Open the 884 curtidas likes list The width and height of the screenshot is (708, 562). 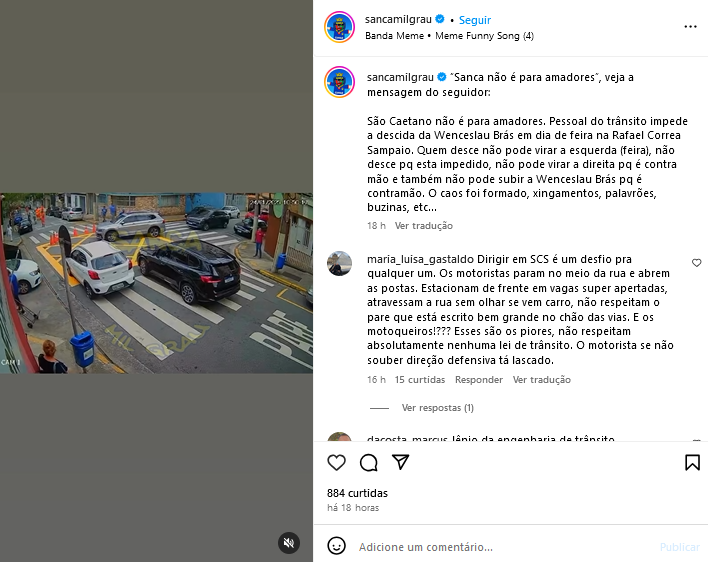tap(357, 493)
